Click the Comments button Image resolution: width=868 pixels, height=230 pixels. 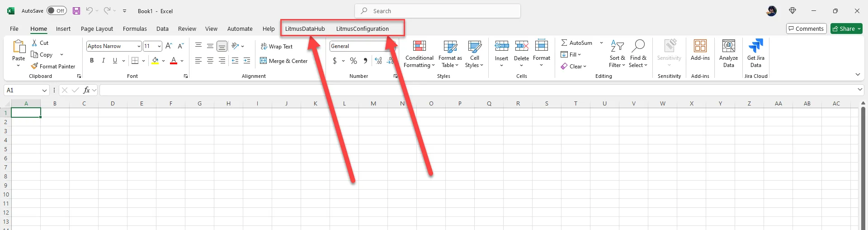coord(807,29)
